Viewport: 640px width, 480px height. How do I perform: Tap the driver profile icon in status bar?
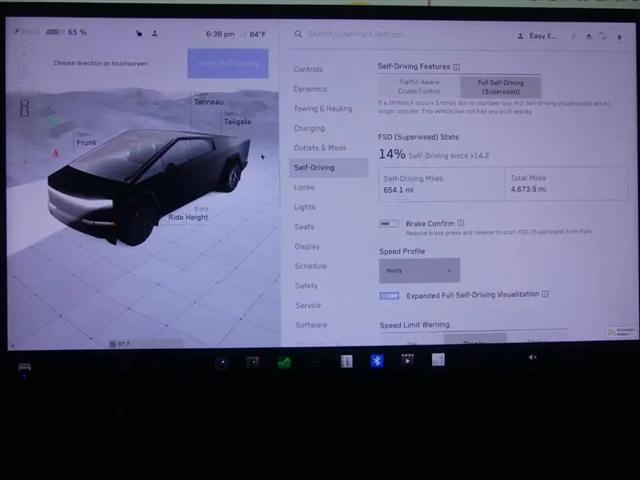(x=155, y=33)
